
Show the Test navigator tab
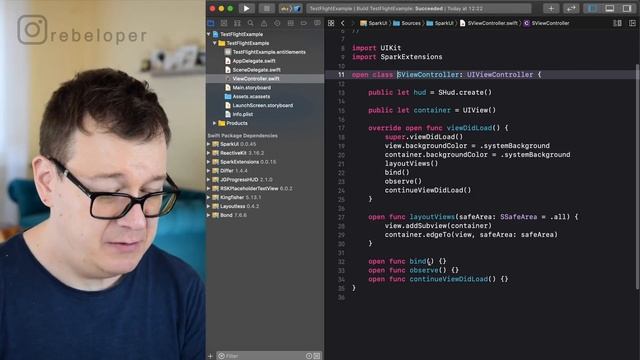click(x=277, y=23)
